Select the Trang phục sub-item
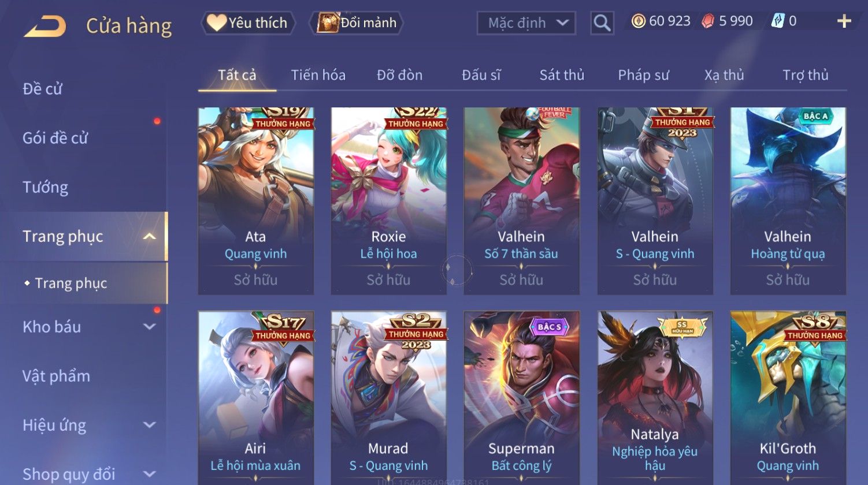 click(71, 283)
